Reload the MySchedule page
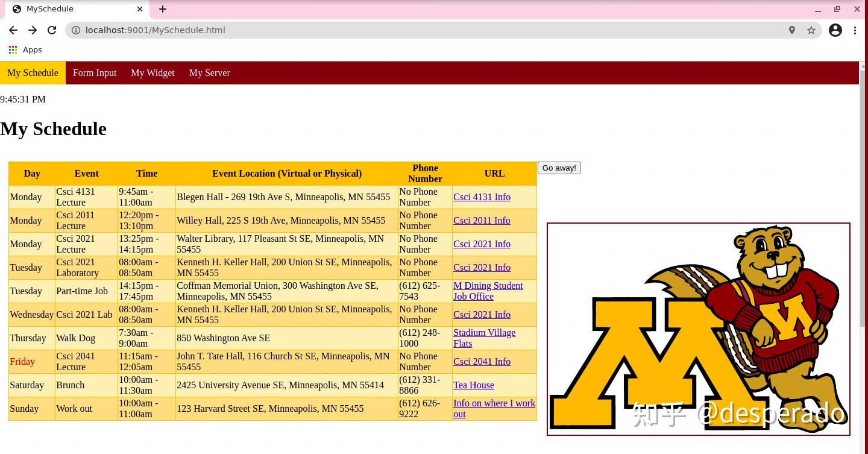Viewport: 868px width, 454px height. (x=52, y=30)
